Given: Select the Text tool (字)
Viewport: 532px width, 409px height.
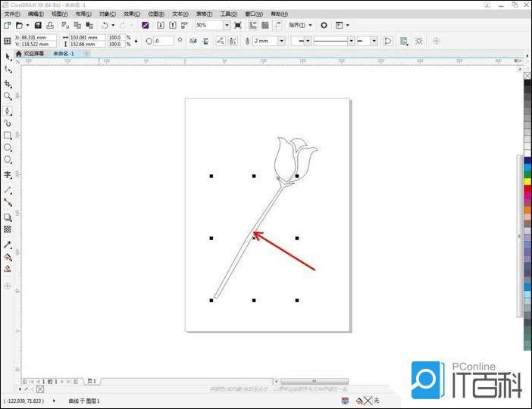Looking at the screenshot, I should (x=8, y=175).
